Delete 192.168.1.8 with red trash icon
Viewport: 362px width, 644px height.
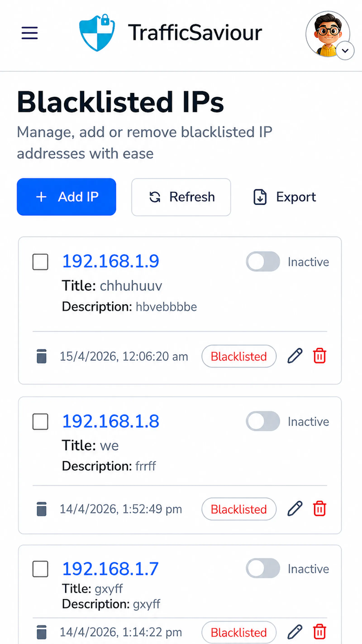tap(319, 509)
